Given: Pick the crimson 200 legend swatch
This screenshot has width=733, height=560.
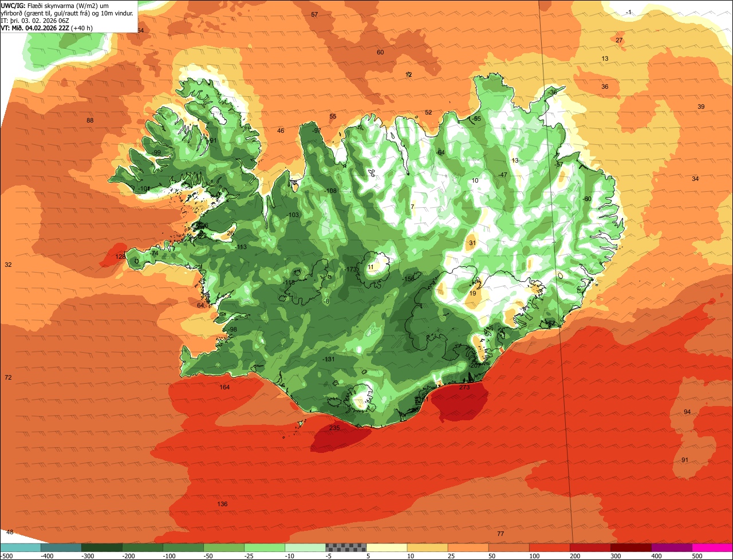Looking at the screenshot, I should 590,547.
